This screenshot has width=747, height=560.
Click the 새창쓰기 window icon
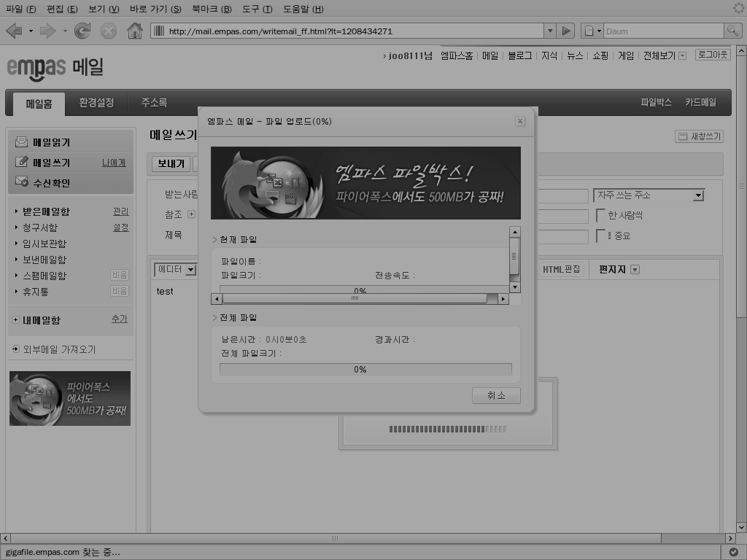pyautogui.click(x=683, y=136)
